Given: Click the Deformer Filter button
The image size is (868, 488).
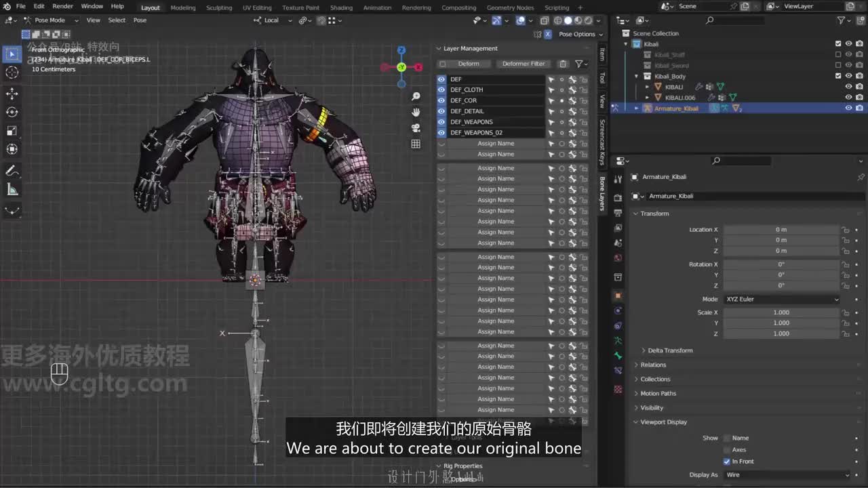Looking at the screenshot, I should coord(523,64).
